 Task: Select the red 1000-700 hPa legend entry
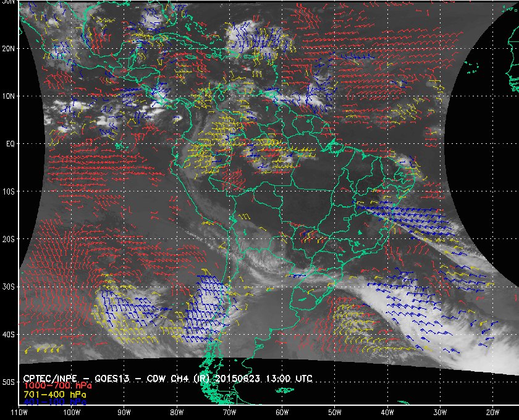[57, 386]
